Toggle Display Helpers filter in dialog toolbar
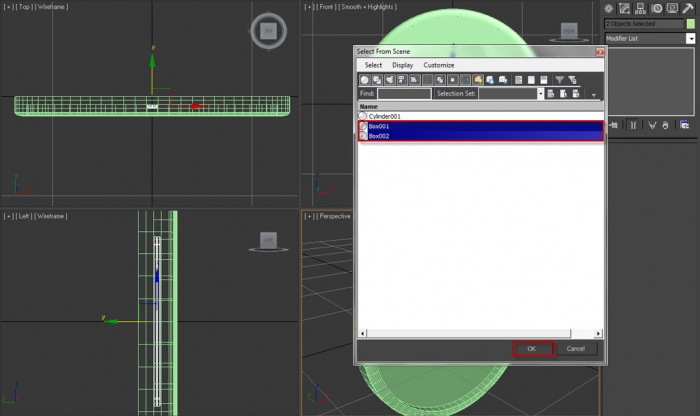 coord(415,80)
